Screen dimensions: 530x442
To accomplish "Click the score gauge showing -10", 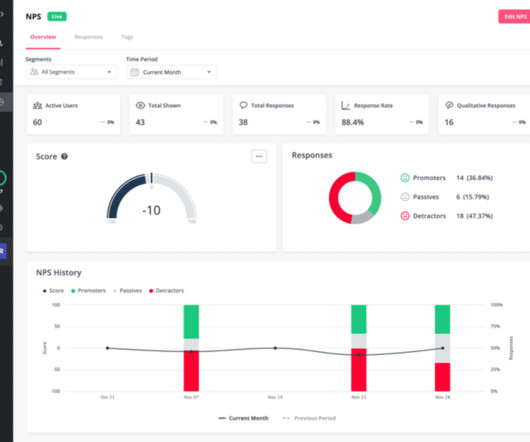I will coord(151,198).
